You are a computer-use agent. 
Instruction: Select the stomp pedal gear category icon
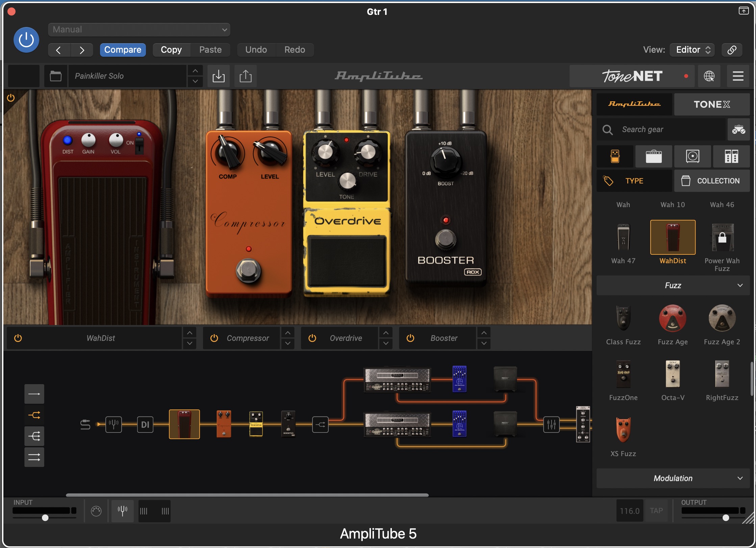[615, 156]
